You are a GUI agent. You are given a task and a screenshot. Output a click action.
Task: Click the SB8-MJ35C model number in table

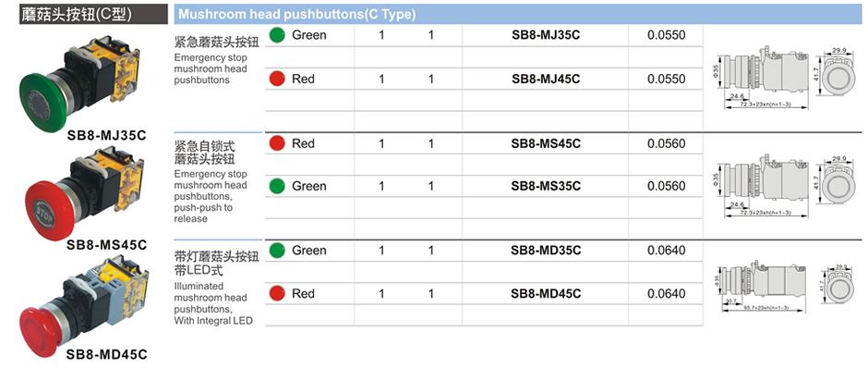pyautogui.click(x=545, y=35)
